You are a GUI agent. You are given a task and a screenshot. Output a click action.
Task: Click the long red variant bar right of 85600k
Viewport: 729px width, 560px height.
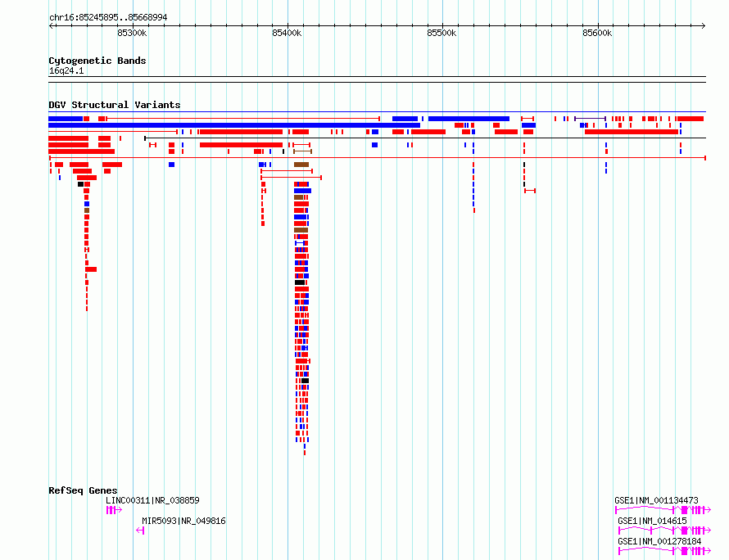point(632,132)
